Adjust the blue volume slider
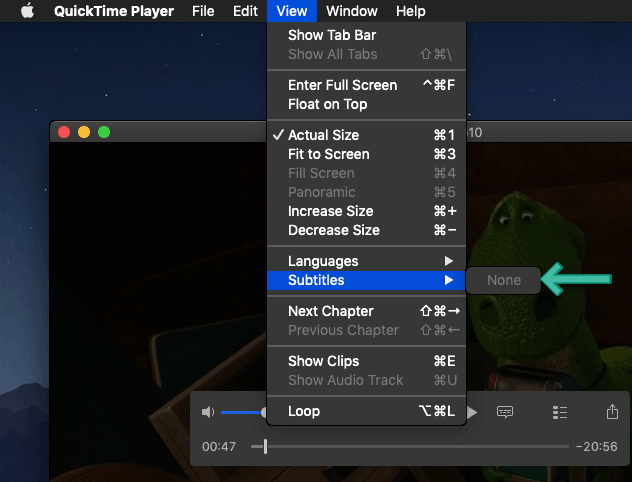Screen dimensions: 632x482 pos(243,412)
